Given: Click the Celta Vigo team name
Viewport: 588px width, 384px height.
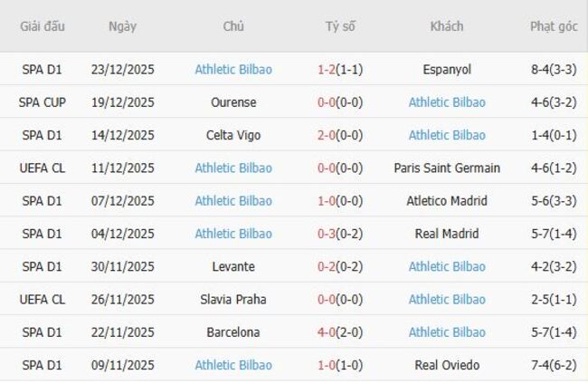Looking at the screenshot, I should (233, 135).
